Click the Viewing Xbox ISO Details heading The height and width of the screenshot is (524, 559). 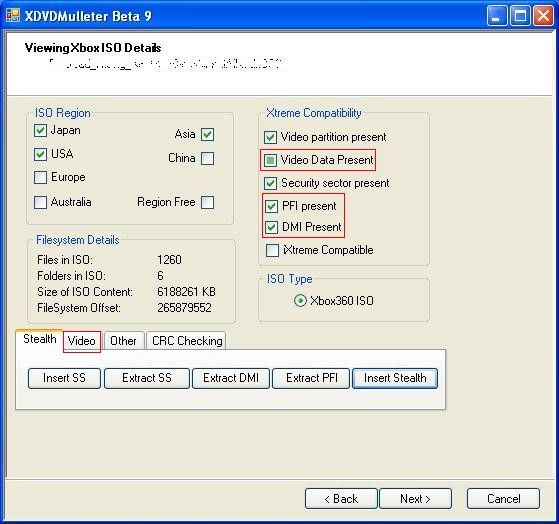pyautogui.click(x=93, y=48)
